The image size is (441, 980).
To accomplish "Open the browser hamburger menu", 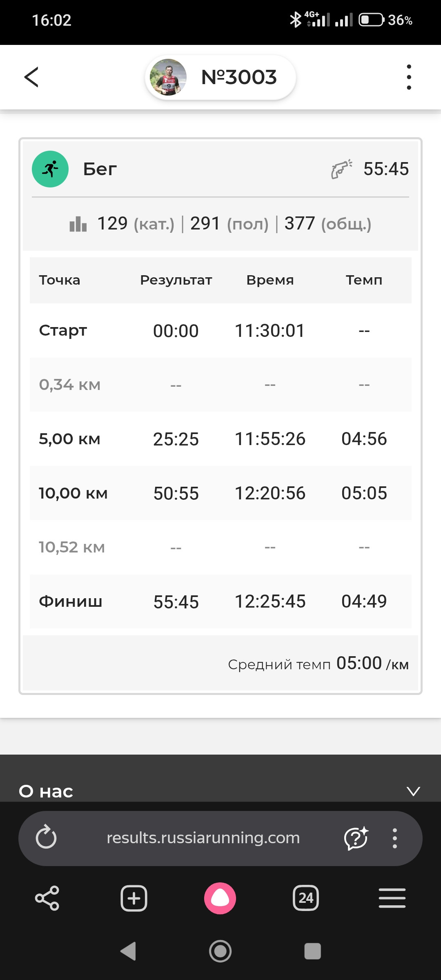I will tap(392, 898).
